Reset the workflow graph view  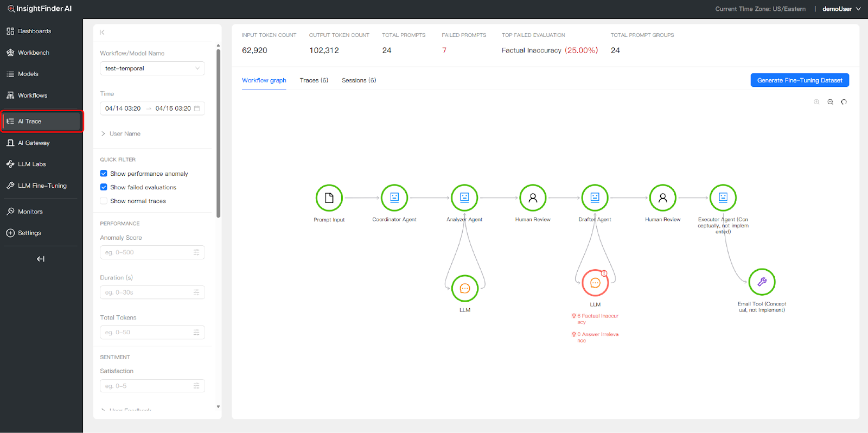(844, 102)
